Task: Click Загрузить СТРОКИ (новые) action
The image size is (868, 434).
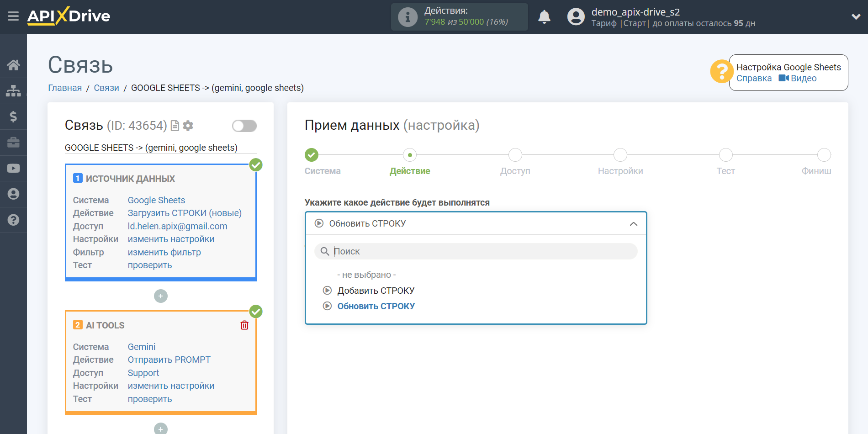Action: [x=185, y=213]
